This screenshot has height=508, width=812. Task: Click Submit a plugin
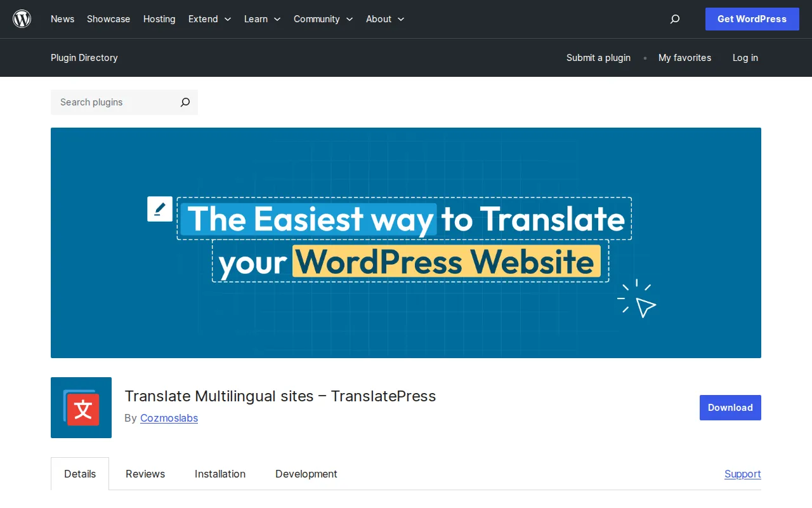coord(598,58)
